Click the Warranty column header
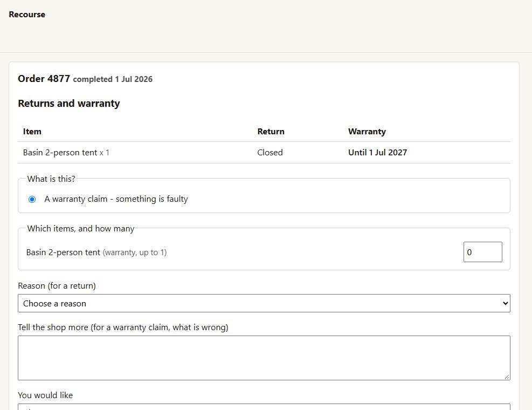Image resolution: width=532 pixels, height=410 pixels. [x=367, y=132]
